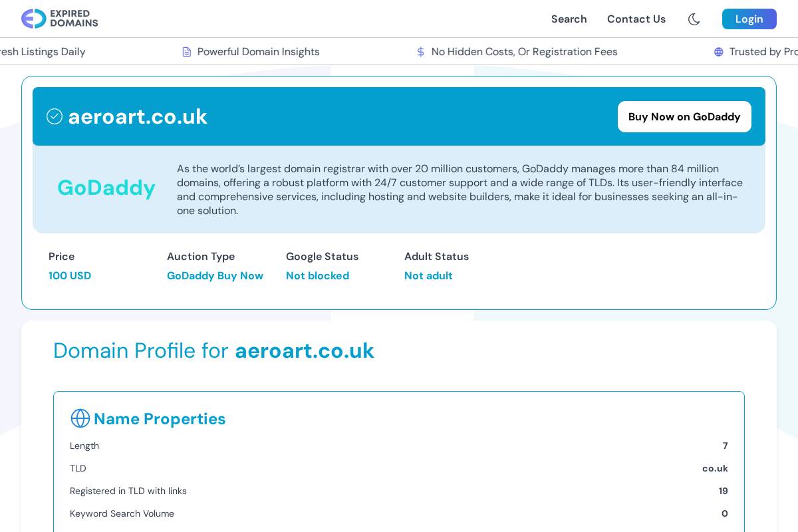The height and width of the screenshot is (532, 798).
Task: Open the 100 USD price link
Action: click(x=70, y=275)
